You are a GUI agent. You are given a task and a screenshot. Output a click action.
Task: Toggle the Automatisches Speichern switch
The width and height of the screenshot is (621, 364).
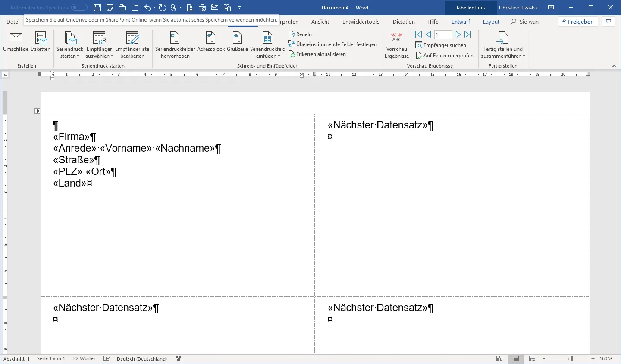coord(79,8)
